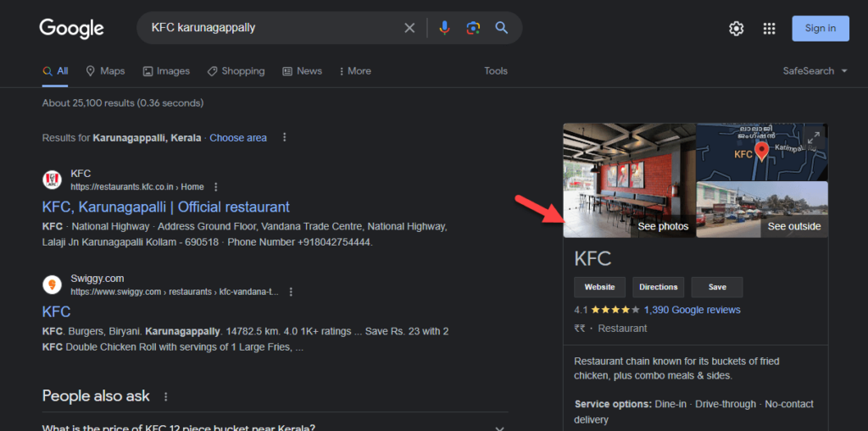868x431 pixels.
Task: Click in the Google search input field
Action: pos(271,28)
